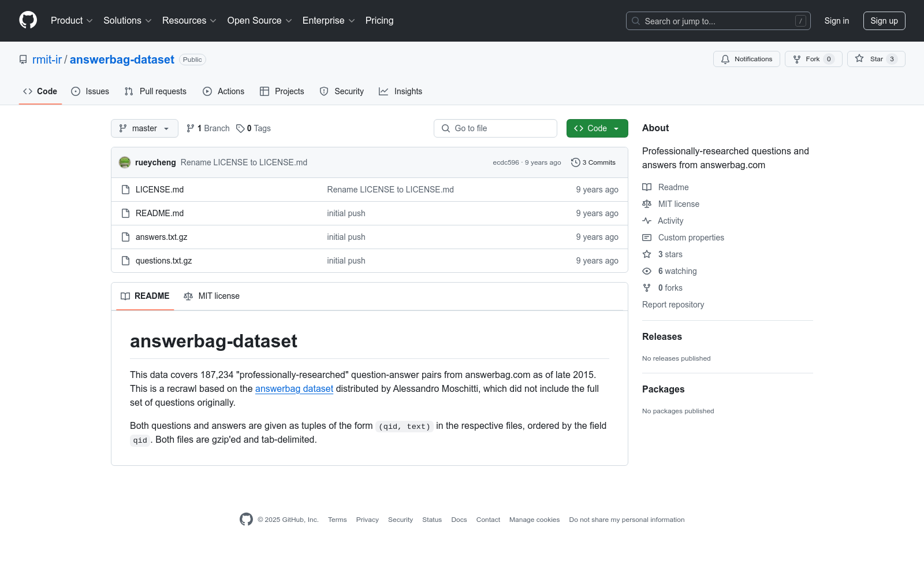Open initial push commit for README.md
Image resolution: width=924 pixels, height=578 pixels.
(x=346, y=213)
